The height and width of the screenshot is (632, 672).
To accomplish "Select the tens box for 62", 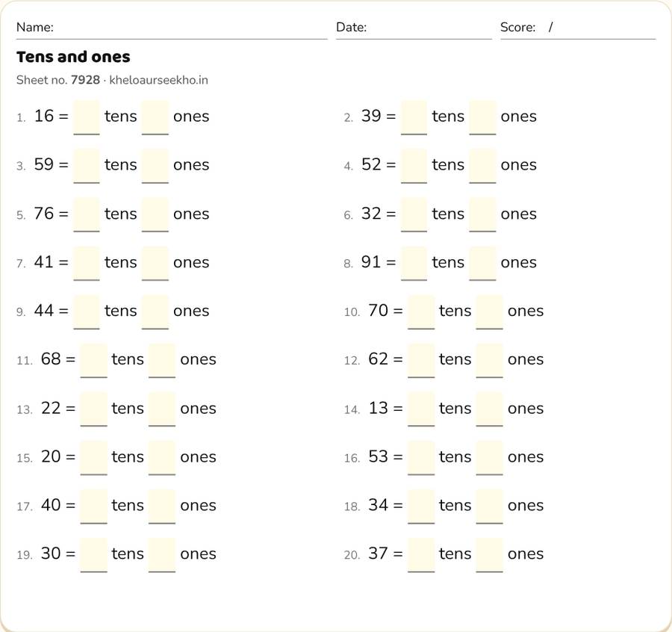I will coord(421,361).
